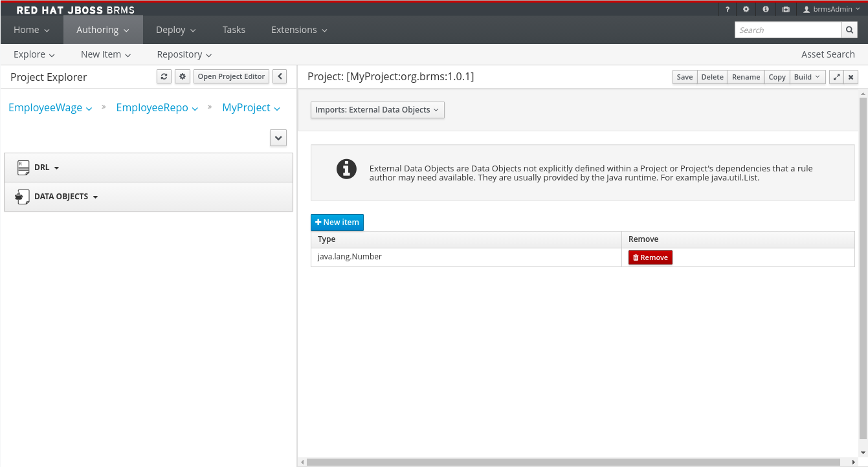The width and height of the screenshot is (868, 467).
Task: Open the New Item submenu
Action: 106,54
